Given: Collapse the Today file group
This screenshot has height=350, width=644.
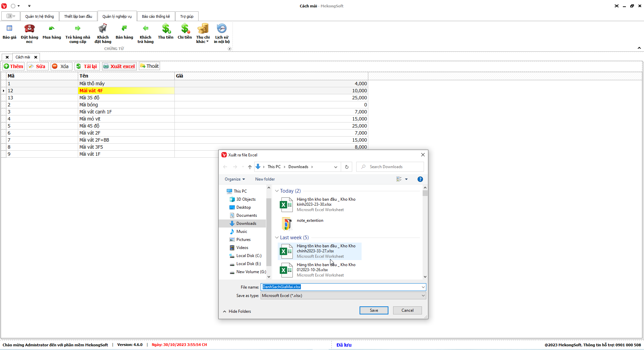Looking at the screenshot, I should [x=277, y=191].
